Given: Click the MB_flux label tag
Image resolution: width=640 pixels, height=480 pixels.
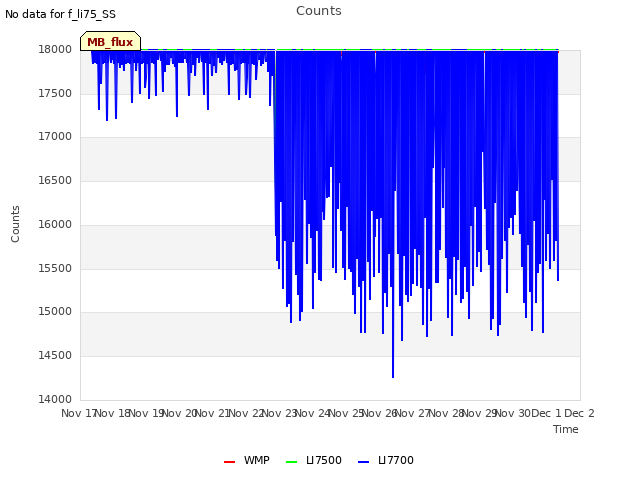Looking at the screenshot, I should [110, 41].
